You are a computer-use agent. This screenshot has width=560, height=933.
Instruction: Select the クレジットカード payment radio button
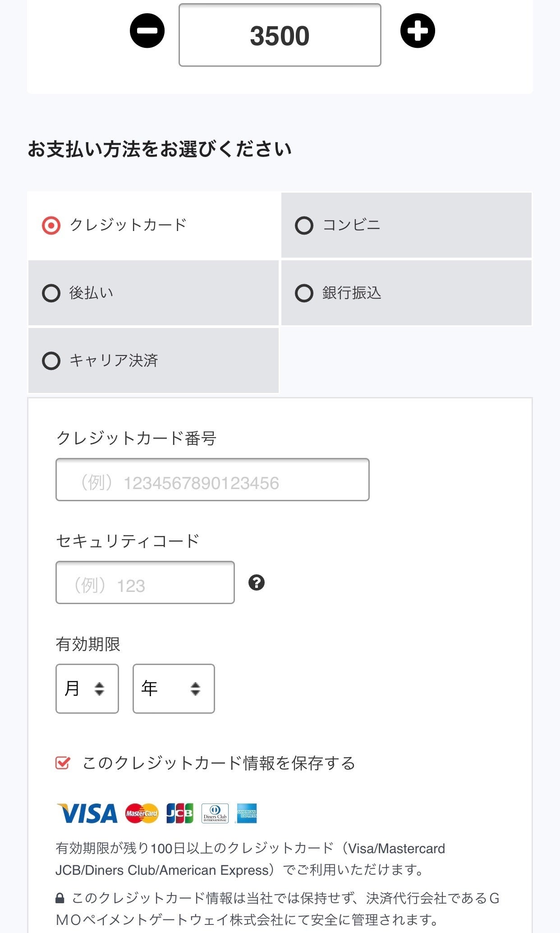(51, 225)
